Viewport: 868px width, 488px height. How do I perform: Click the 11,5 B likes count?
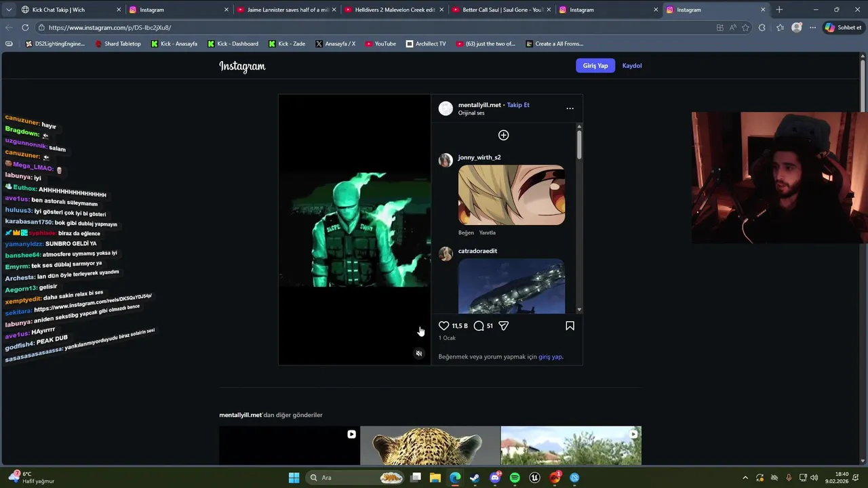[x=460, y=326]
